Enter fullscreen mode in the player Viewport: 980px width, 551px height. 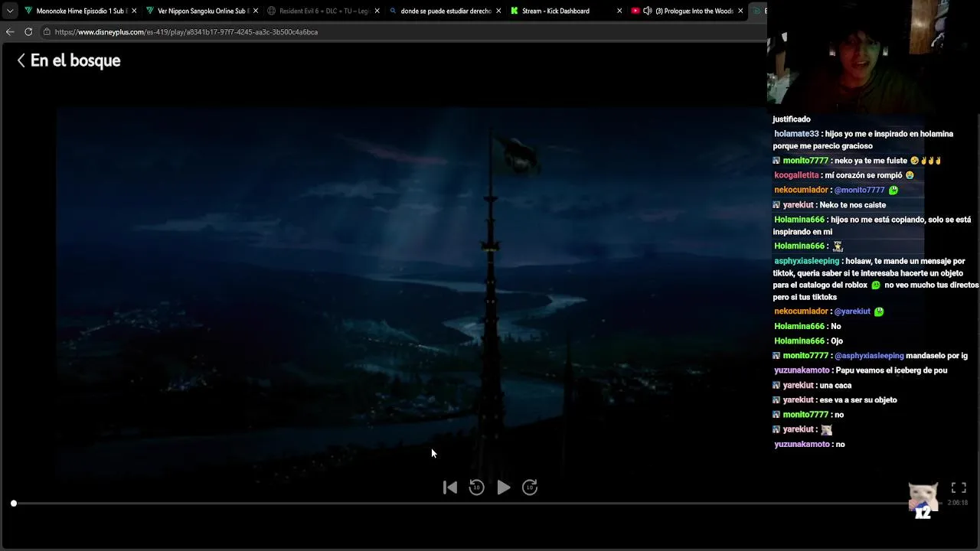(x=959, y=487)
